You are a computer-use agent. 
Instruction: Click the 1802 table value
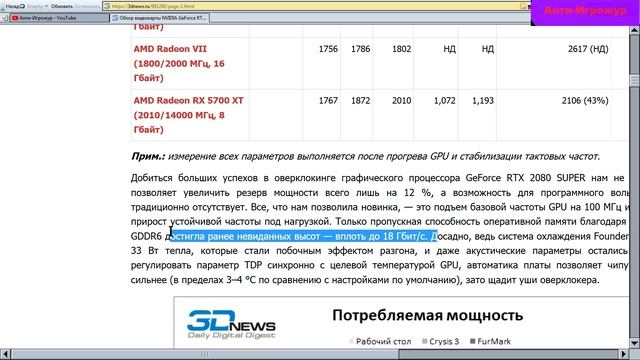401,49
